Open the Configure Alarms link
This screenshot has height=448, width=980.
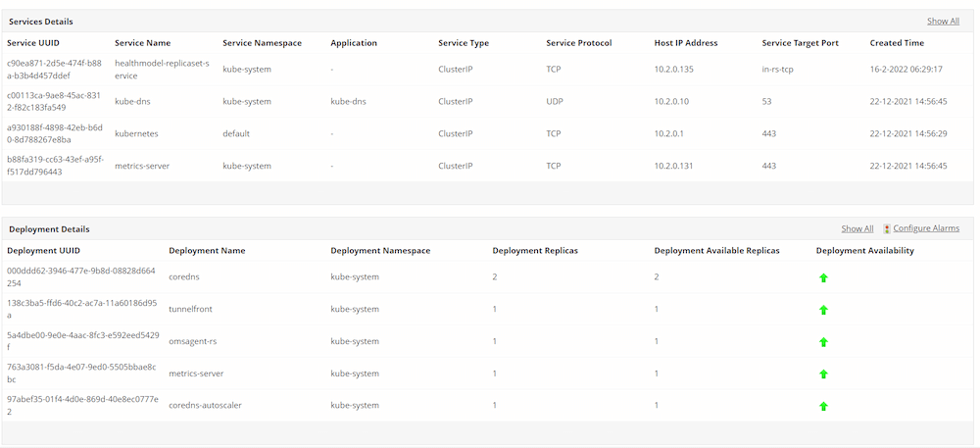pos(926,229)
